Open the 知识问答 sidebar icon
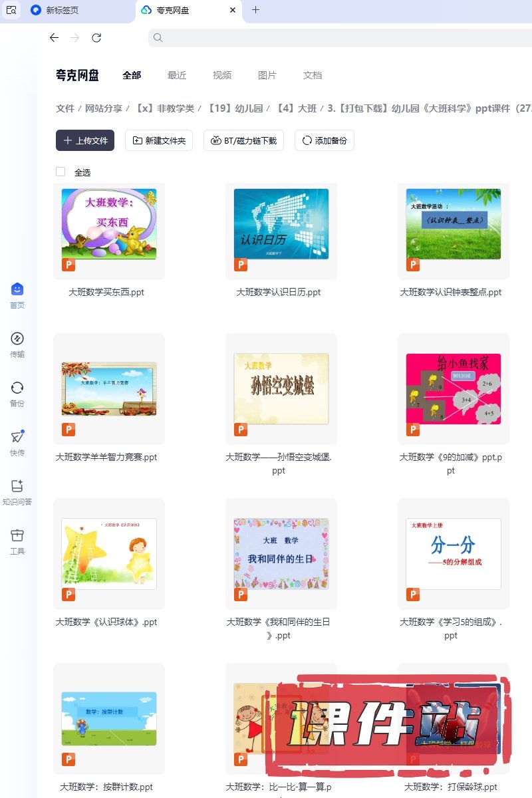Image resolution: width=532 pixels, height=798 pixels. click(17, 486)
